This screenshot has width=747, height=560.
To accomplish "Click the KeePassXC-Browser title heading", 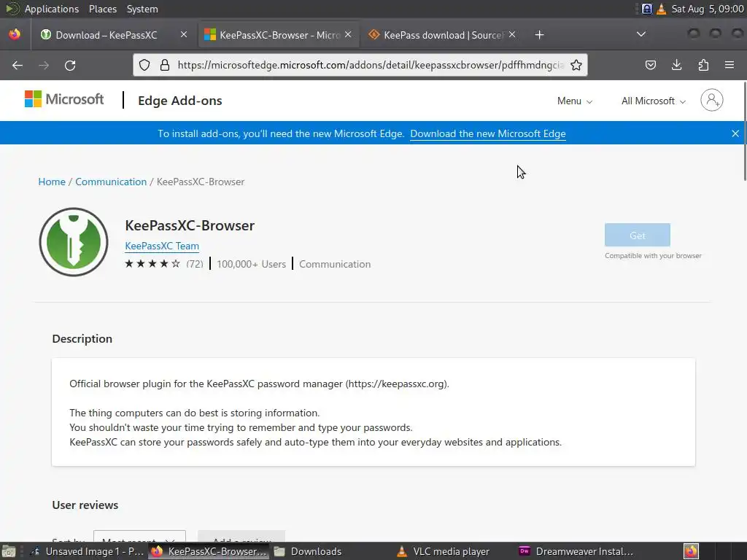I will point(190,225).
